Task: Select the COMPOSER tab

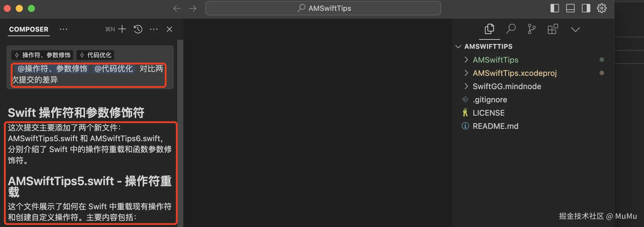Action: [x=29, y=30]
